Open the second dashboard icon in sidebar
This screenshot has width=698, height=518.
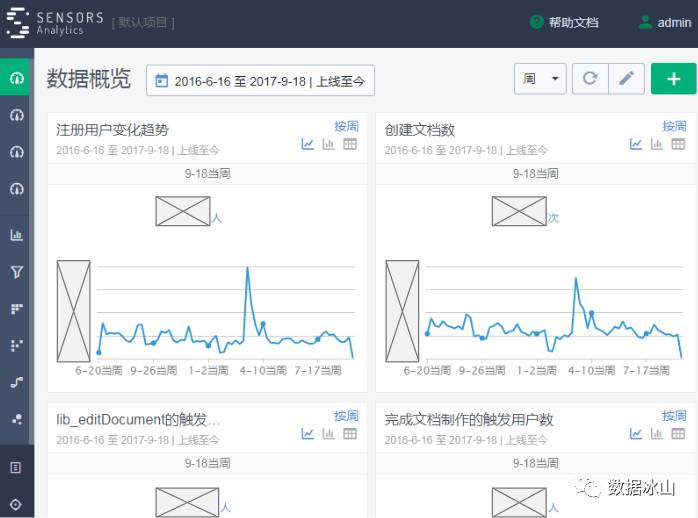tap(16, 115)
